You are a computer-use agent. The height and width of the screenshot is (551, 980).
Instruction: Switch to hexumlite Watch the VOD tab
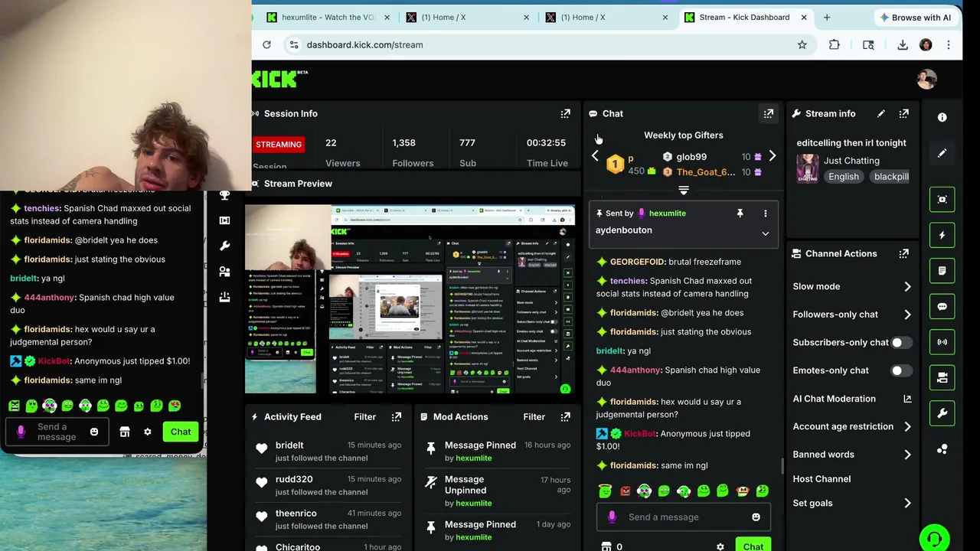(x=329, y=17)
